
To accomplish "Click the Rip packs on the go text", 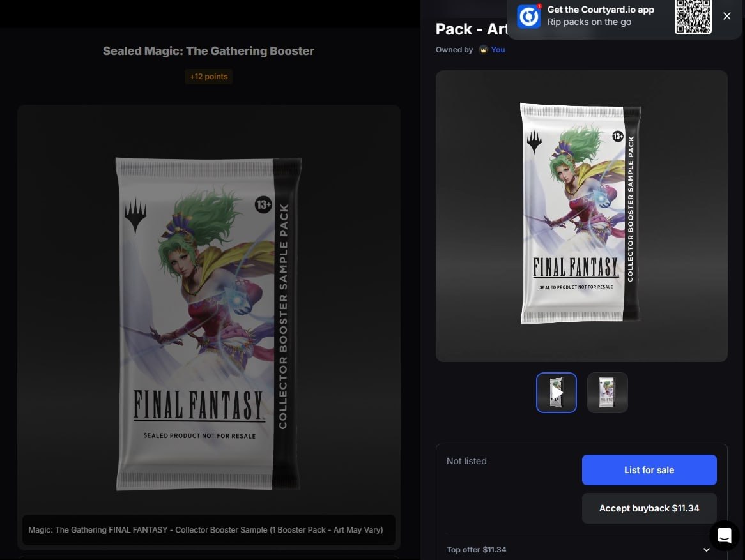I will (589, 22).
